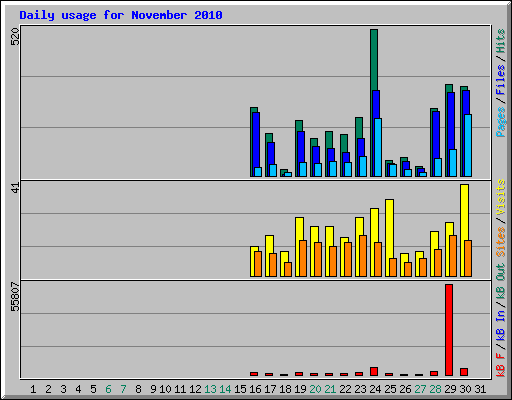Click day '27' on the x-axis

pyautogui.click(x=420, y=389)
